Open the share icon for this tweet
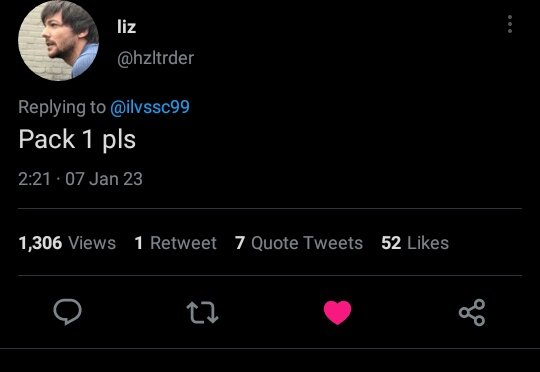 (472, 312)
